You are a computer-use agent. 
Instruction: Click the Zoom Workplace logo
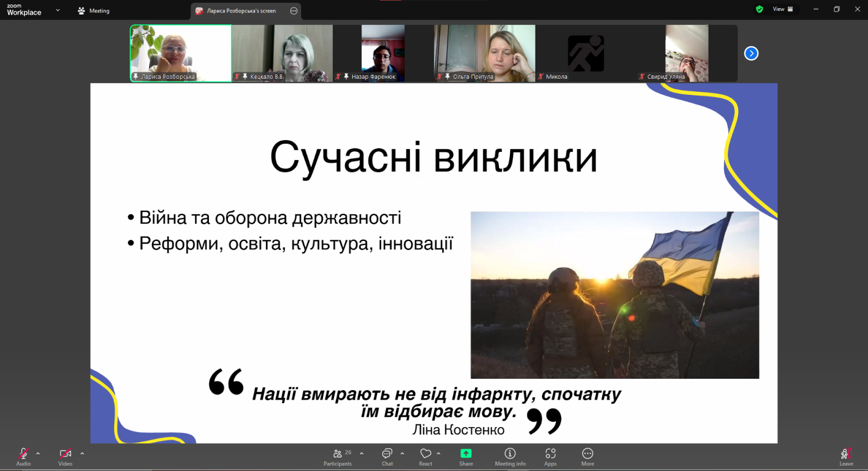24,10
